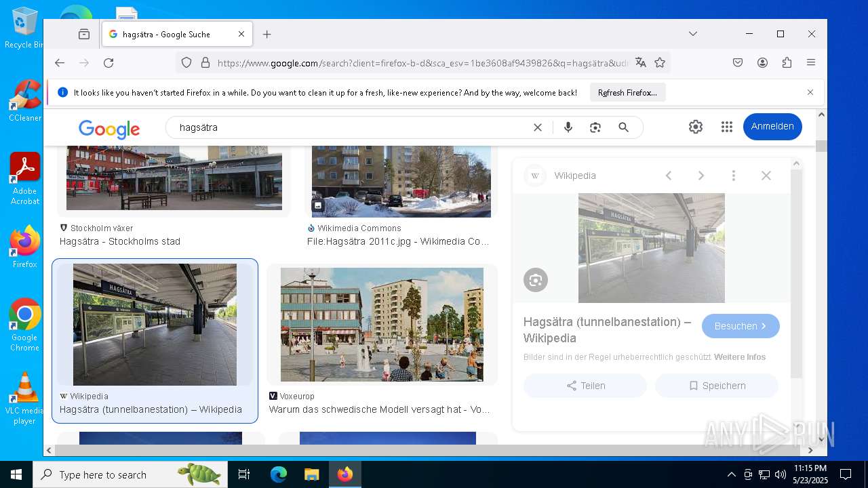
Task: Open notification center icon
Action: pyautogui.click(x=846, y=474)
